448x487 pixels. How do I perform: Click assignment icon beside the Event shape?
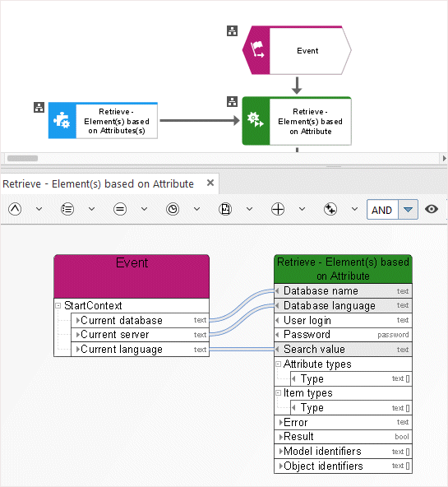[x=232, y=31]
